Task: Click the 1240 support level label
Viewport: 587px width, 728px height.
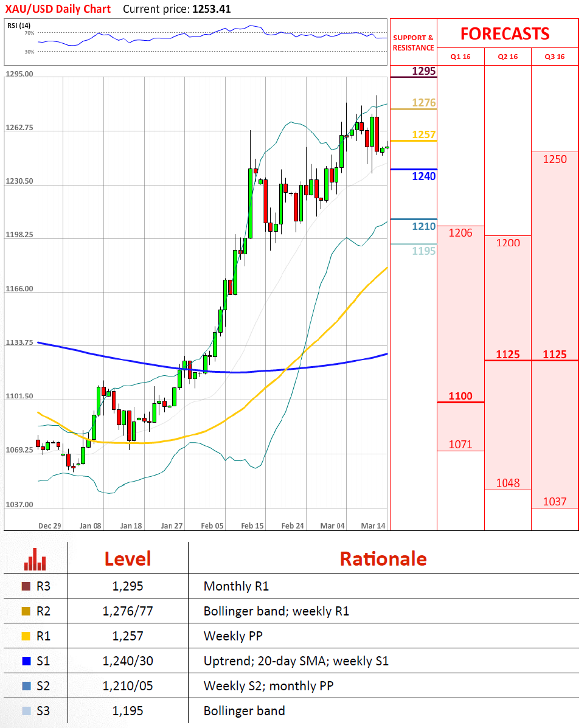Action: (423, 176)
